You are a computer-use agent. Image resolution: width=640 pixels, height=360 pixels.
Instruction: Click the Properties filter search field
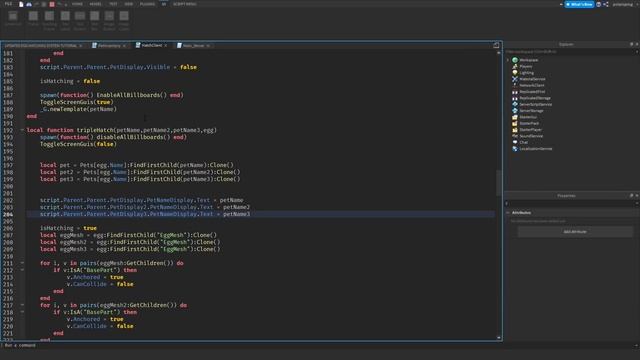pos(569,203)
